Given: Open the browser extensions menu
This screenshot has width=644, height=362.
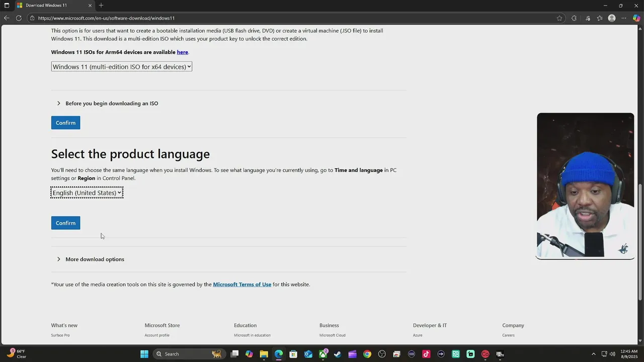Looking at the screenshot, I should pyautogui.click(x=574, y=18).
